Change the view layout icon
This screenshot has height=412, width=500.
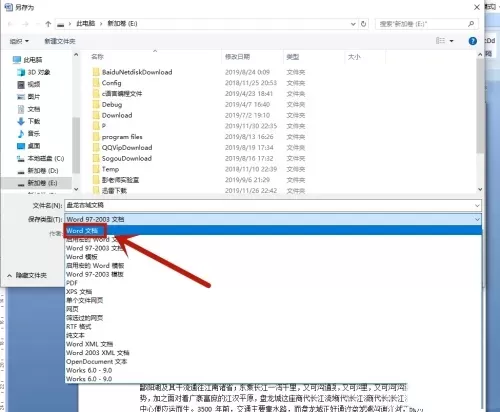pyautogui.click(x=440, y=41)
